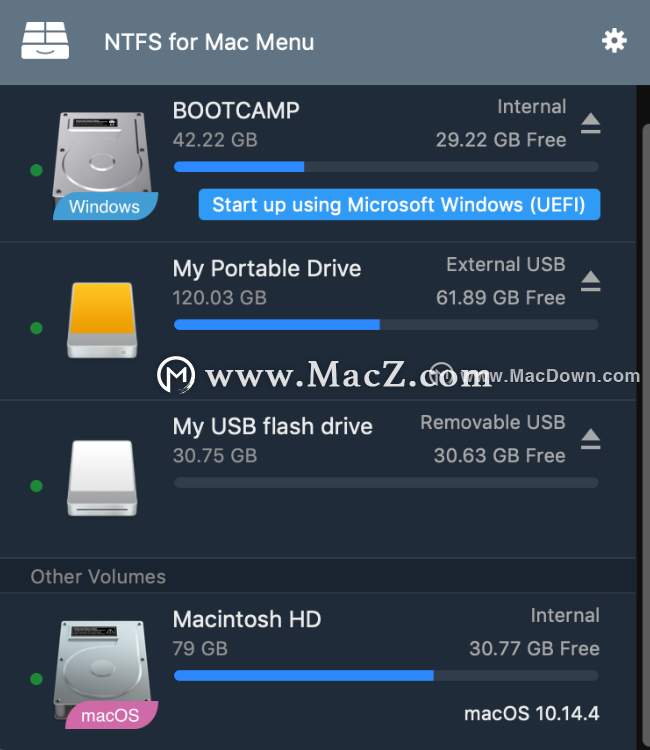
Task: Click the NTFS for Mac Menu title
Action: (x=209, y=42)
